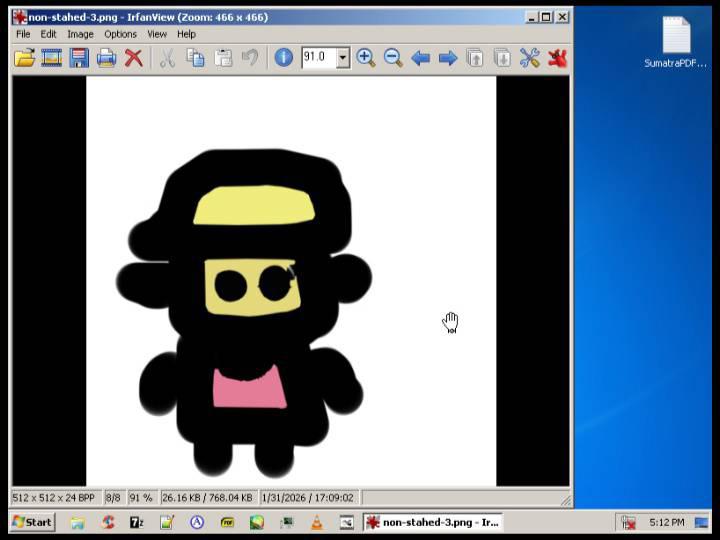Click inside the zoom value field showing 91.0
Screen dimensions: 720x540
pyautogui.click(x=318, y=58)
